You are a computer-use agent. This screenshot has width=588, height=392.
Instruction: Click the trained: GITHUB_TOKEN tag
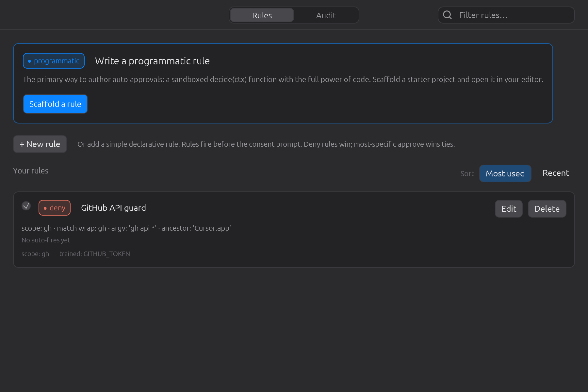click(95, 254)
